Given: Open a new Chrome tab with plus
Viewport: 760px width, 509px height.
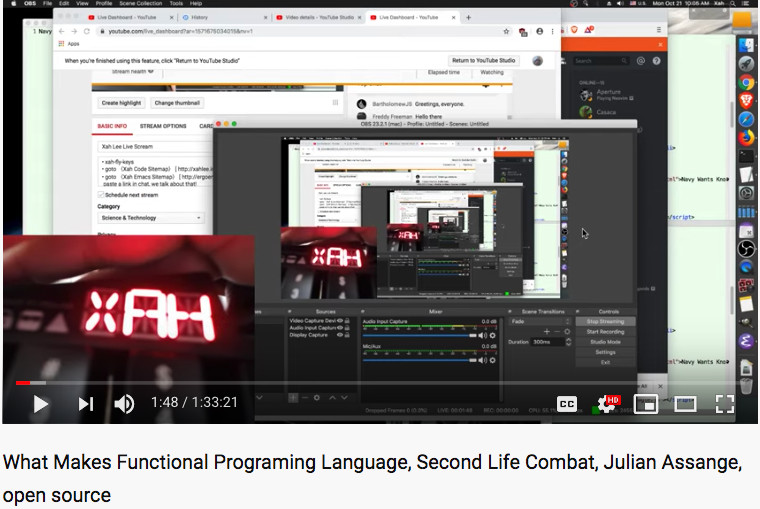Looking at the screenshot, I should click(468, 17).
